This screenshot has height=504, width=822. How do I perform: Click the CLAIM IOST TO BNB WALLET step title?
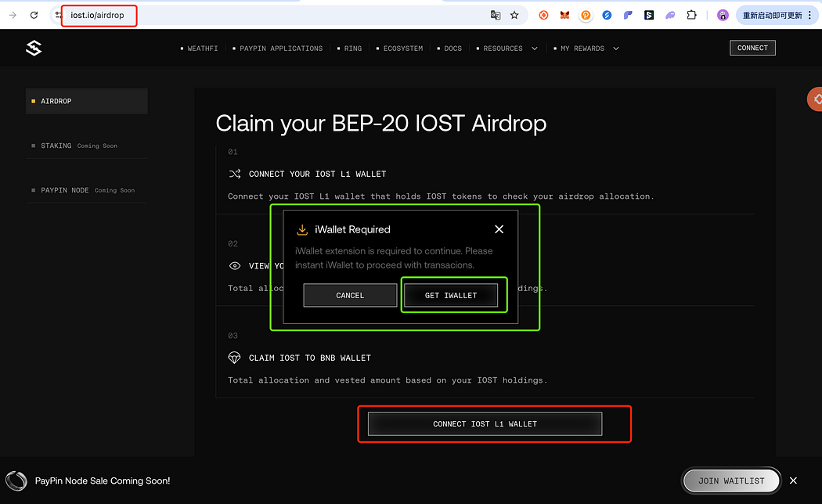coord(310,358)
